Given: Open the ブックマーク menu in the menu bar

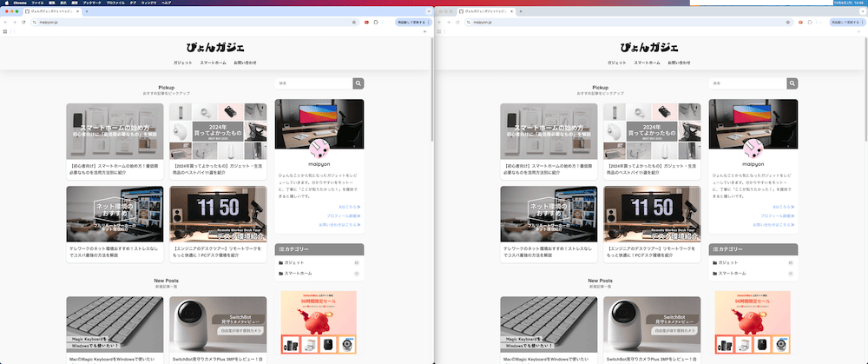Looking at the screenshot, I should [x=92, y=3].
